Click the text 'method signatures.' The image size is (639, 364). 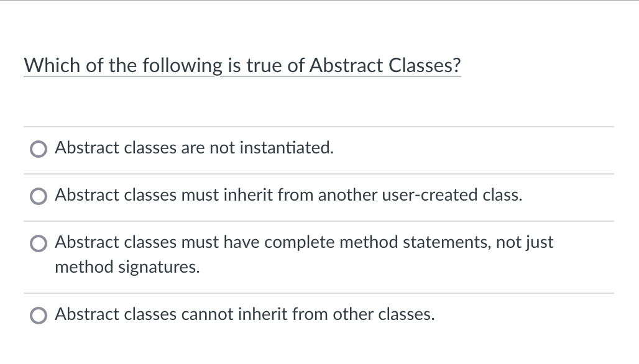click(127, 268)
